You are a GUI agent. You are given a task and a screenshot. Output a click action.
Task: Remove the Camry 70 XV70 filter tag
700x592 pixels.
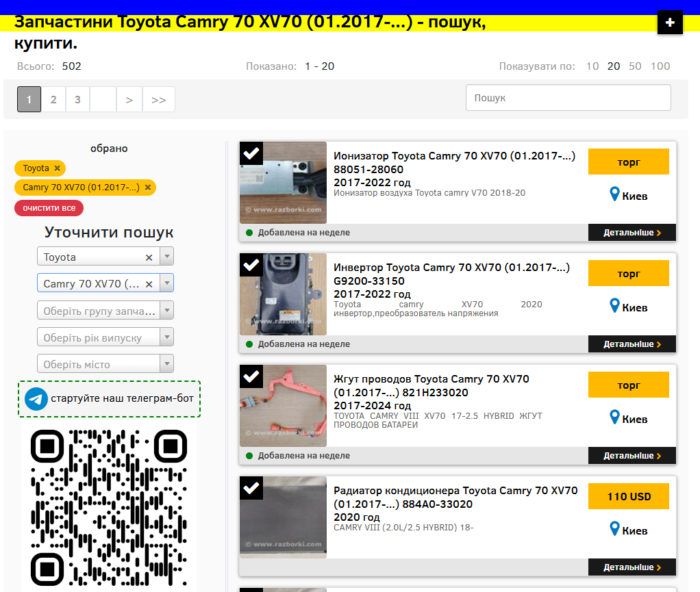coord(148,188)
